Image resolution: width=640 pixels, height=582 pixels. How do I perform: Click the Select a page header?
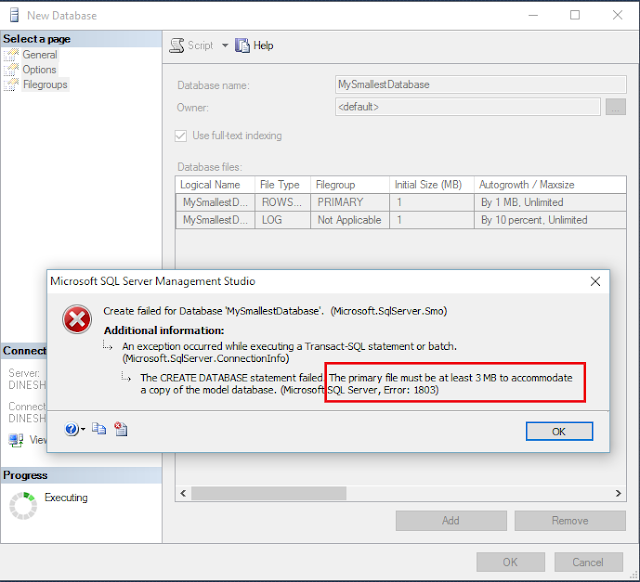click(81, 39)
